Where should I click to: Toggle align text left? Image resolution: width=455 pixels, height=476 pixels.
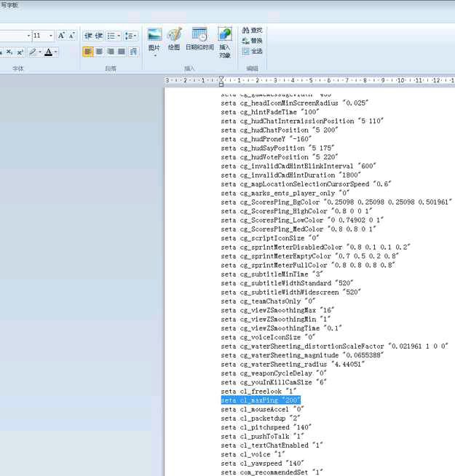point(88,52)
